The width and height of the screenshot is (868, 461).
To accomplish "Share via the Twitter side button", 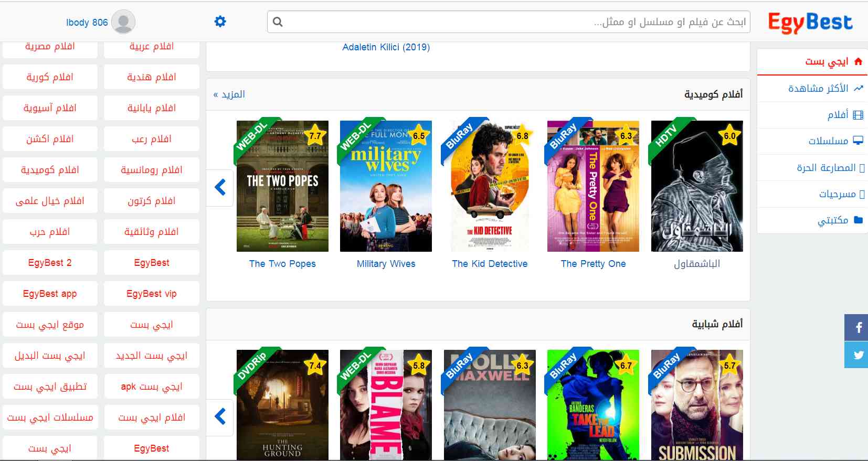I will pyautogui.click(x=856, y=355).
